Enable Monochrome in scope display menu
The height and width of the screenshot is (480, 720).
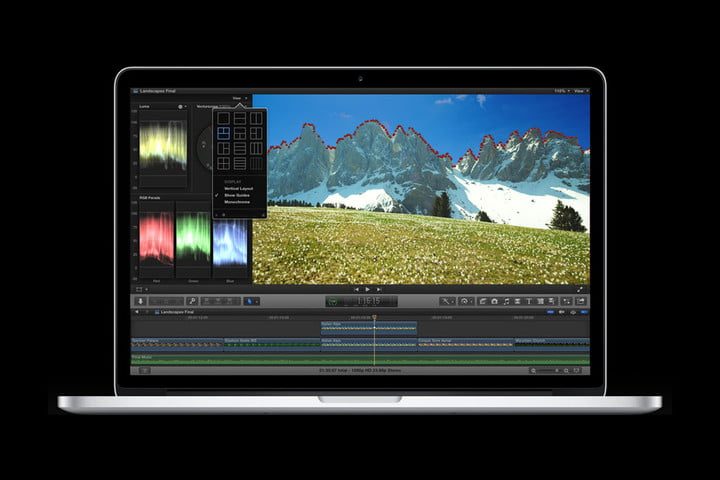[x=237, y=202]
